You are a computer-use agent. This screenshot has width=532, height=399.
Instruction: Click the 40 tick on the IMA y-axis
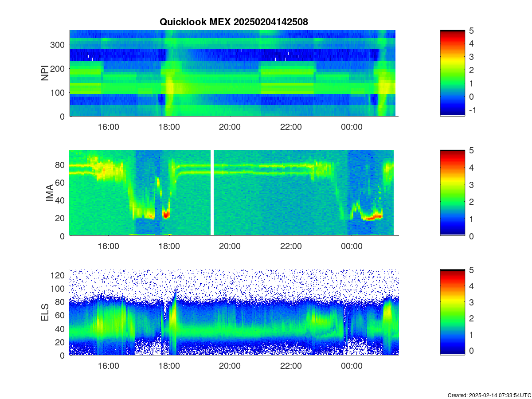click(x=61, y=200)
